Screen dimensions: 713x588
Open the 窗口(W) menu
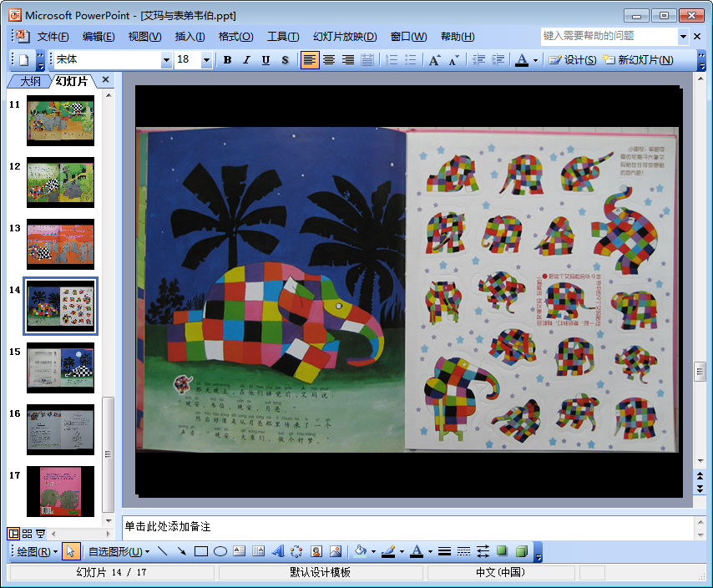(x=408, y=37)
